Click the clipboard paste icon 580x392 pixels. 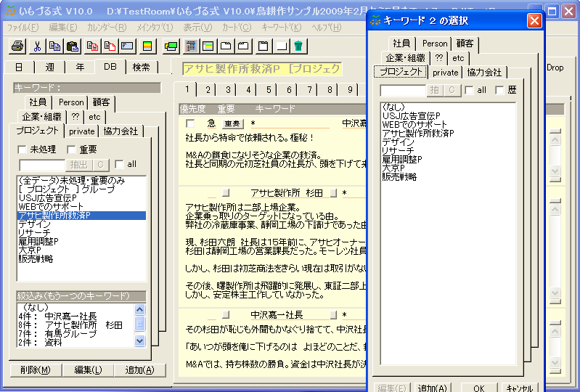coord(73,46)
